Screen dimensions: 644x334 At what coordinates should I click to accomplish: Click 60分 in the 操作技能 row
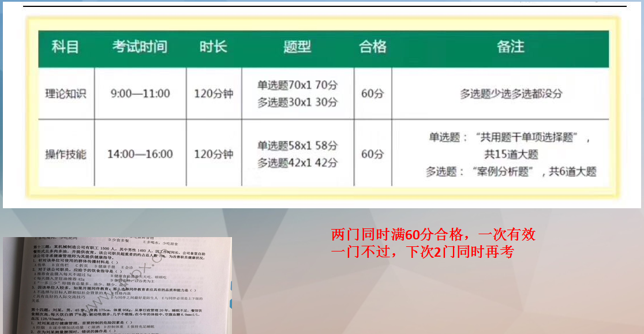[373, 154]
